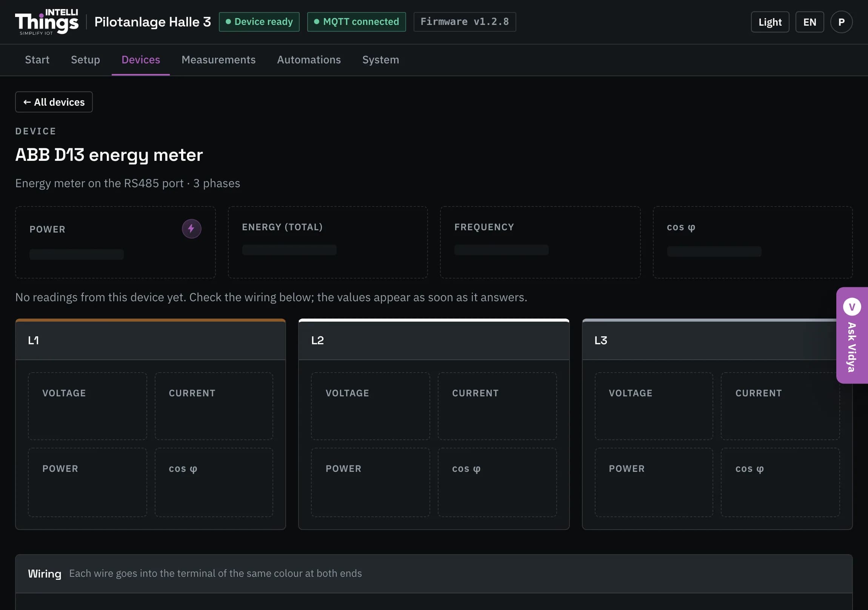Click the L3 phase header
Image resolution: width=868 pixels, height=610 pixels.
tap(717, 340)
